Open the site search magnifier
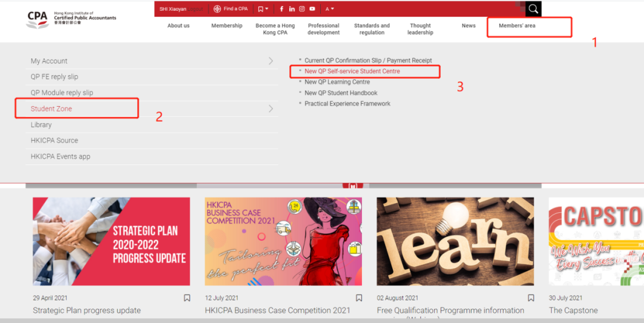The width and height of the screenshot is (644, 323). pyautogui.click(x=533, y=8)
